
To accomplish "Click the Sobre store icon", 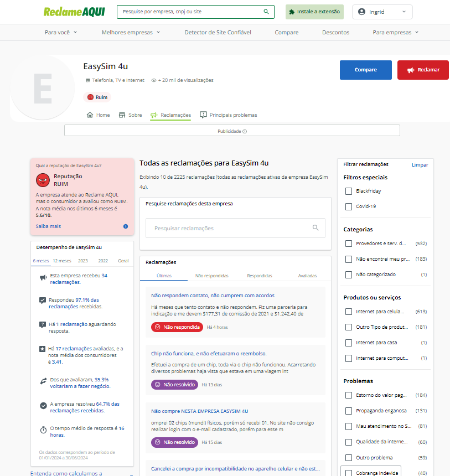I will click(122, 115).
